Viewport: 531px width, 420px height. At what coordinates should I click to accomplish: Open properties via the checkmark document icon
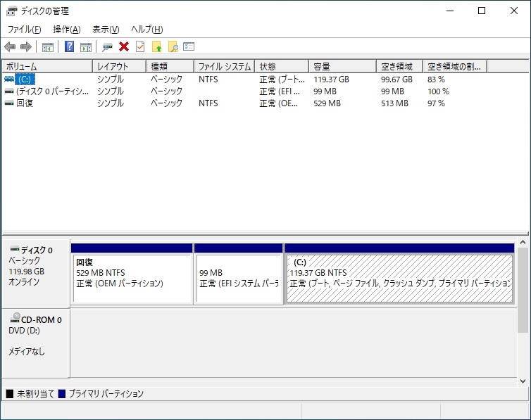(140, 46)
